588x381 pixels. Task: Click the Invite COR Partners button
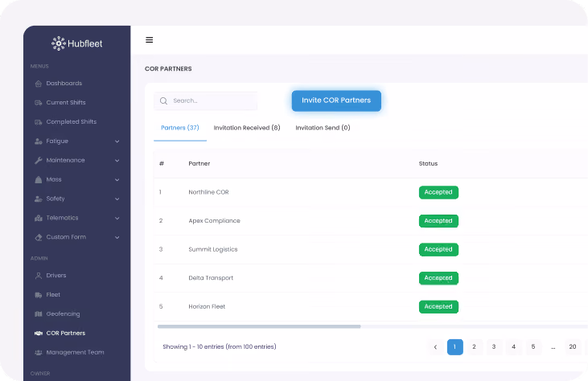point(336,100)
